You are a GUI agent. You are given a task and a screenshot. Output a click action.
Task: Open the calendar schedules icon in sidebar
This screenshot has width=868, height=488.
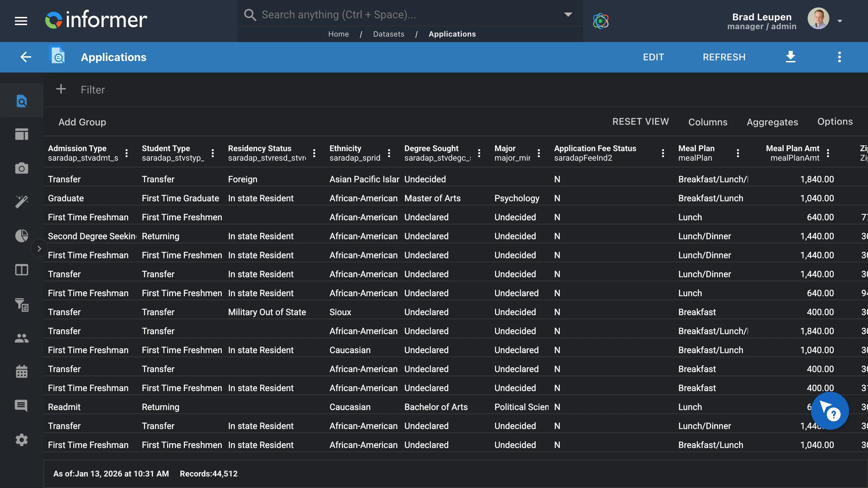21,371
